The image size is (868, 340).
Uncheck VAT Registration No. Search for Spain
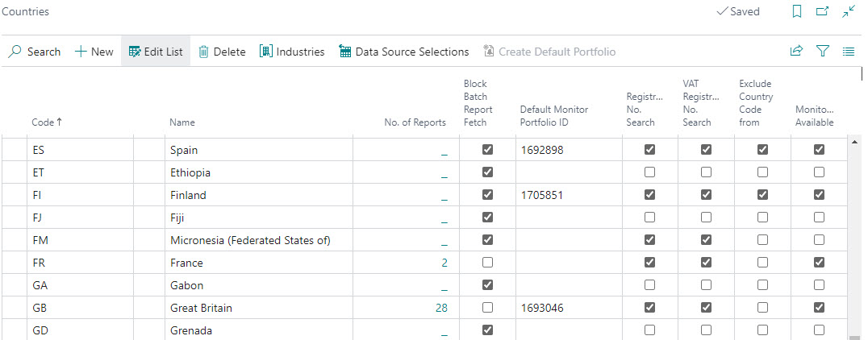click(706, 150)
